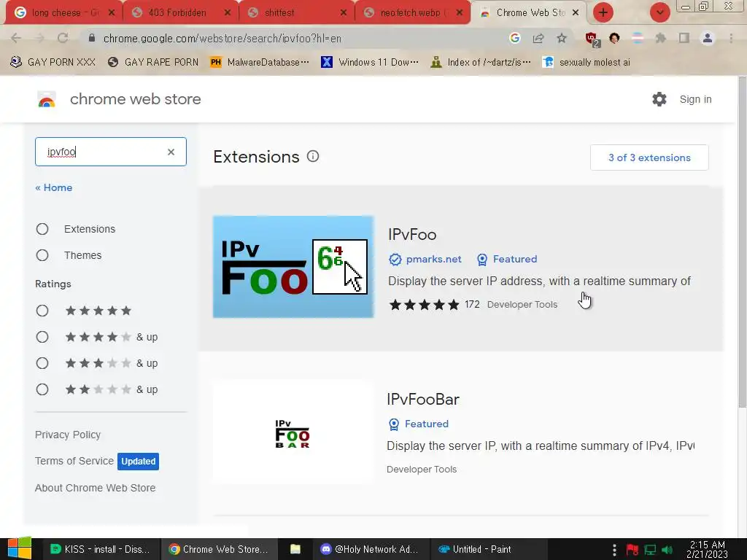Click the Chrome Web Store logo

point(47,99)
